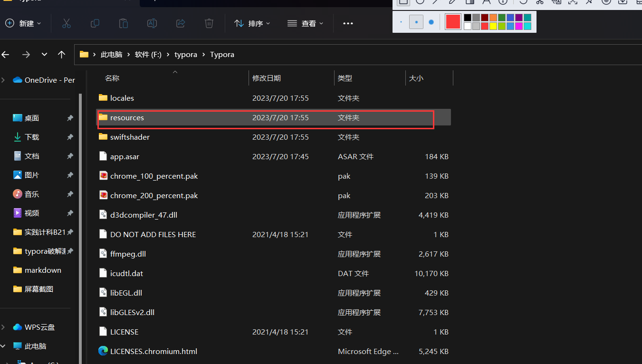Click the Delete trash can icon
Viewport: 642px width, 364px height.
point(209,23)
